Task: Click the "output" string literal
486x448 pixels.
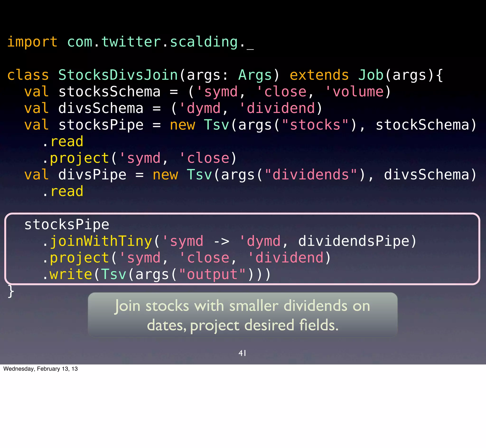Action: point(213,275)
